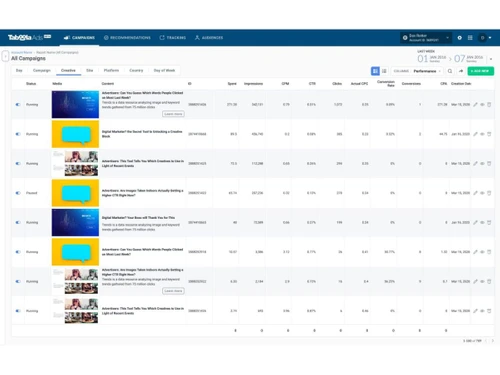Open the Last Week date range dropdown
Viewport: 500px width, 375px height.
[x=491, y=59]
